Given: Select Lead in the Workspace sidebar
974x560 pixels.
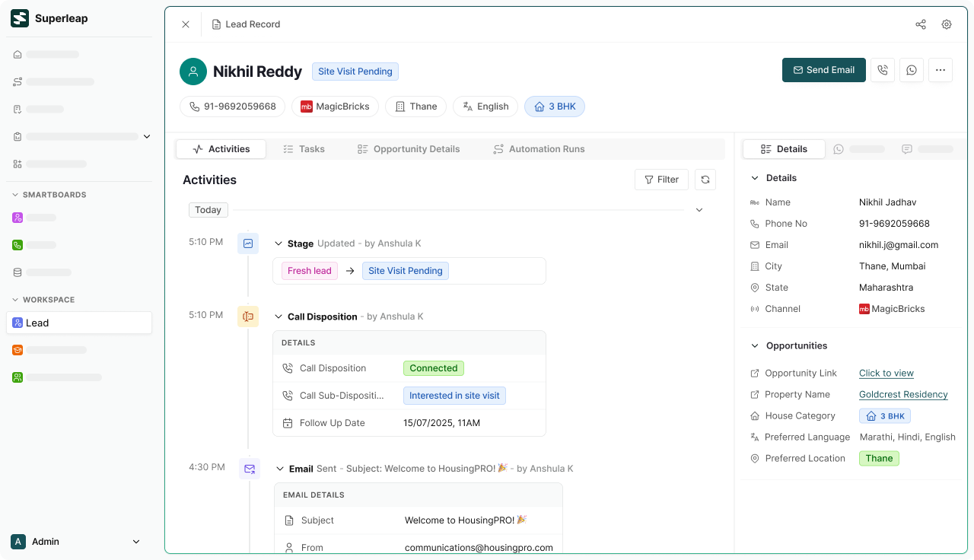Looking at the screenshot, I should [x=79, y=323].
